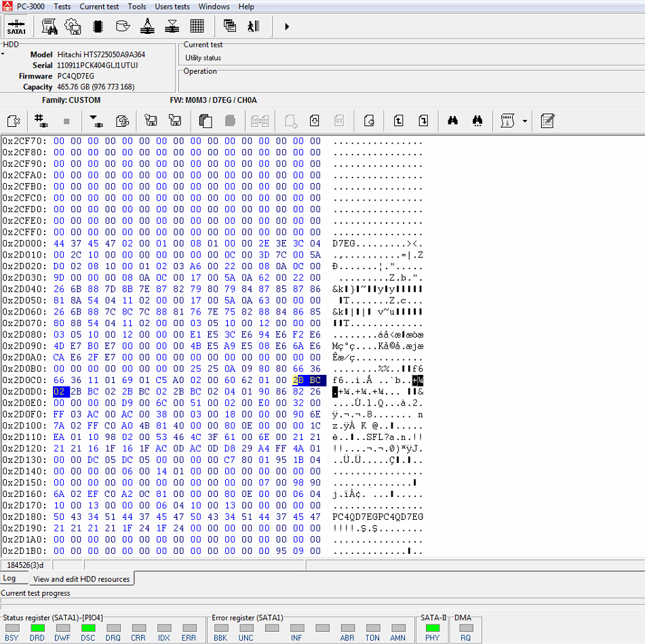This screenshot has height=644, width=645.
Task: Click the compass over disk platters icon
Action: [x=147, y=26]
